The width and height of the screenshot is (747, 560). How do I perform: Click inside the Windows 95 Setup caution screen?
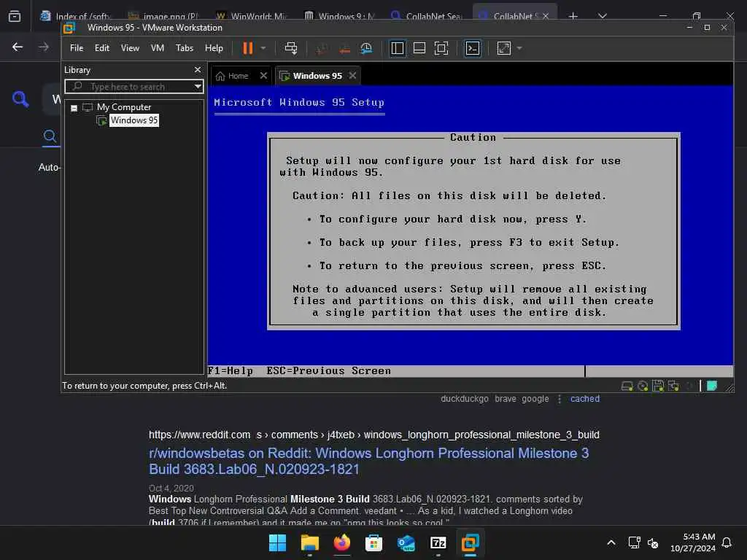click(x=473, y=231)
